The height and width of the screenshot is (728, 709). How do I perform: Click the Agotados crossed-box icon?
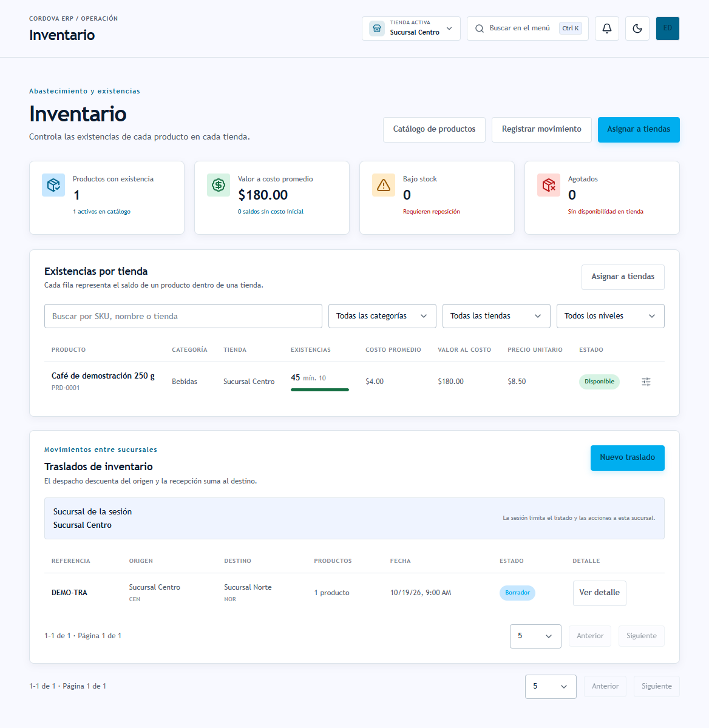549,185
